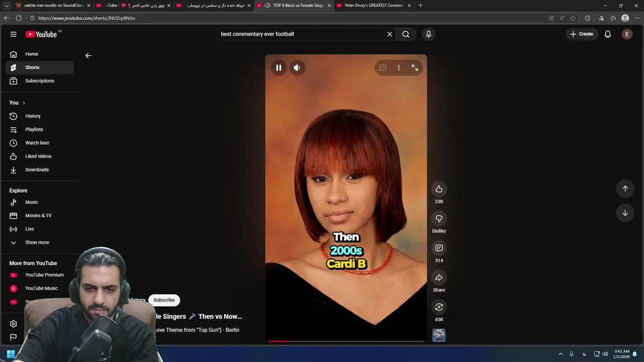Screen dimensions: 644x362
Task: Open Movies & TV under Explore
Action: [40, 216]
